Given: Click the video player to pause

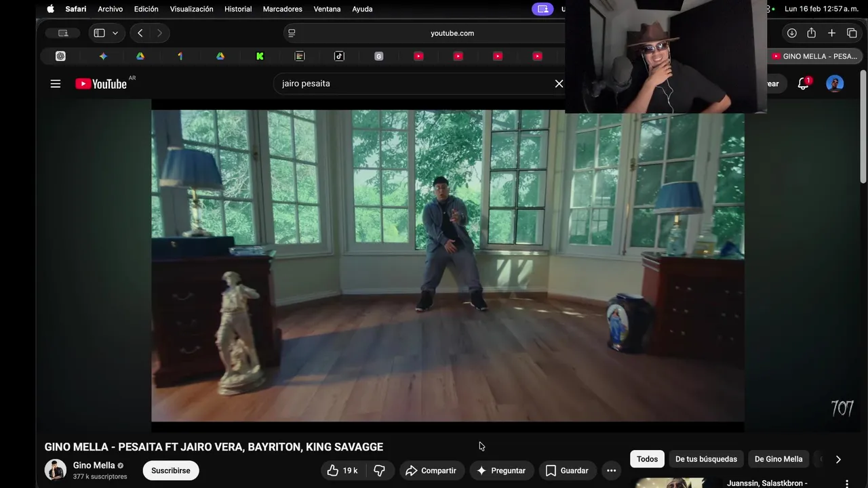Looking at the screenshot, I should [448, 266].
